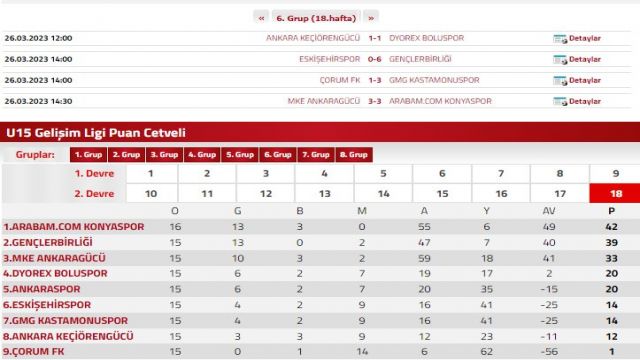
Task: Click the 1-3 match score
Action: click(374, 80)
